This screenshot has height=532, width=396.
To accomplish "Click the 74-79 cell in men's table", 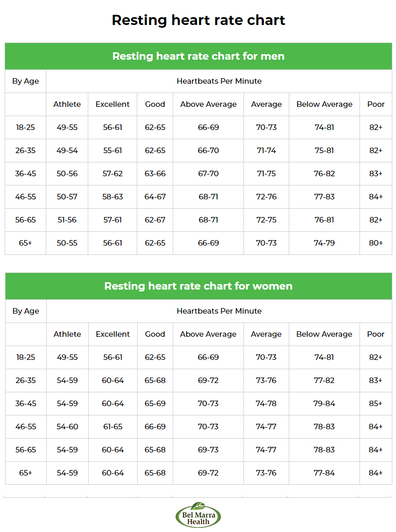I will pyautogui.click(x=324, y=243).
